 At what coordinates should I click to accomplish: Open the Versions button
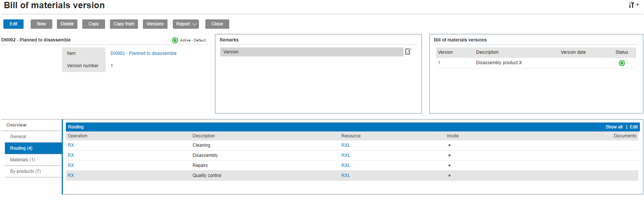click(x=155, y=24)
